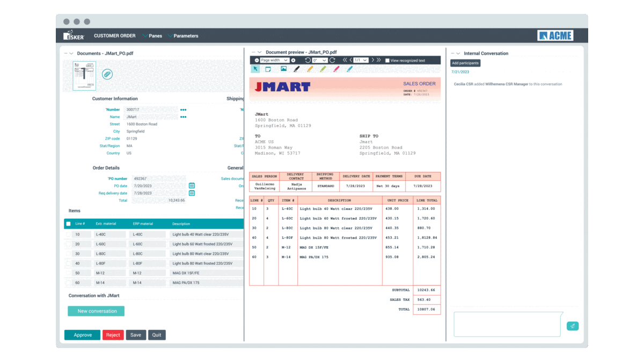The height and width of the screenshot is (362, 644).
Task: Click the Approve button
Action: pyautogui.click(x=83, y=335)
